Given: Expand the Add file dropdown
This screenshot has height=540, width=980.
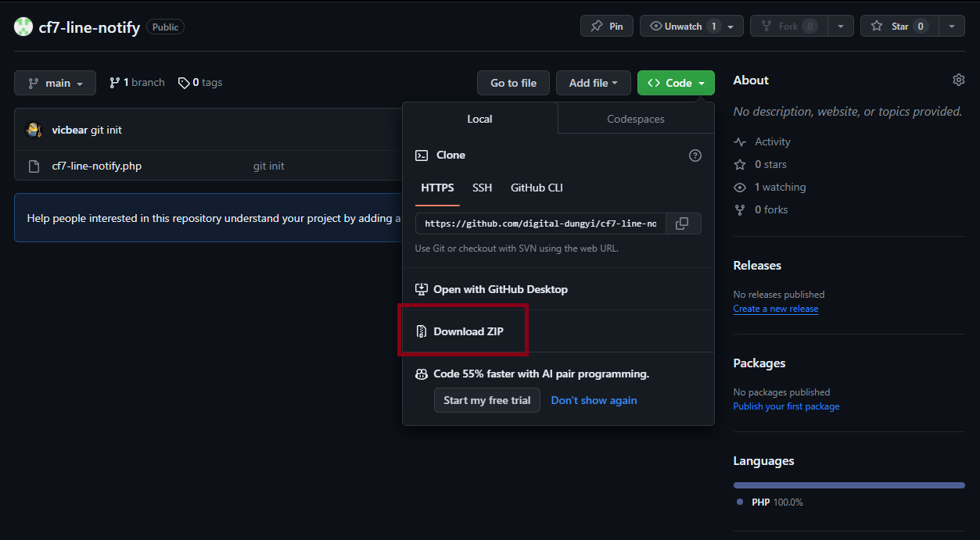Looking at the screenshot, I should tap(594, 83).
